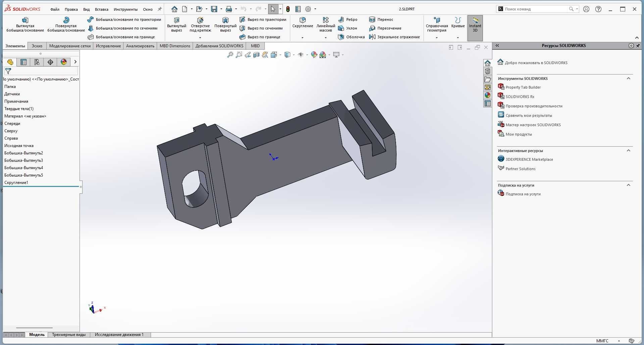Select the Revolved Boss/Base tool (Повернутая бобышка/основание)
The height and width of the screenshot is (345, 644).
point(66,24)
